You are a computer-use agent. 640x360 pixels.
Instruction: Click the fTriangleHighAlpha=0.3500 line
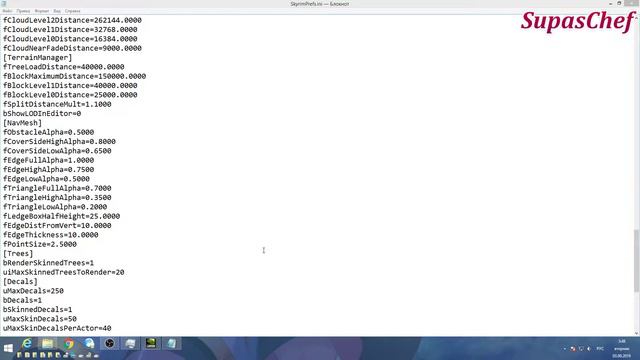coord(57,198)
